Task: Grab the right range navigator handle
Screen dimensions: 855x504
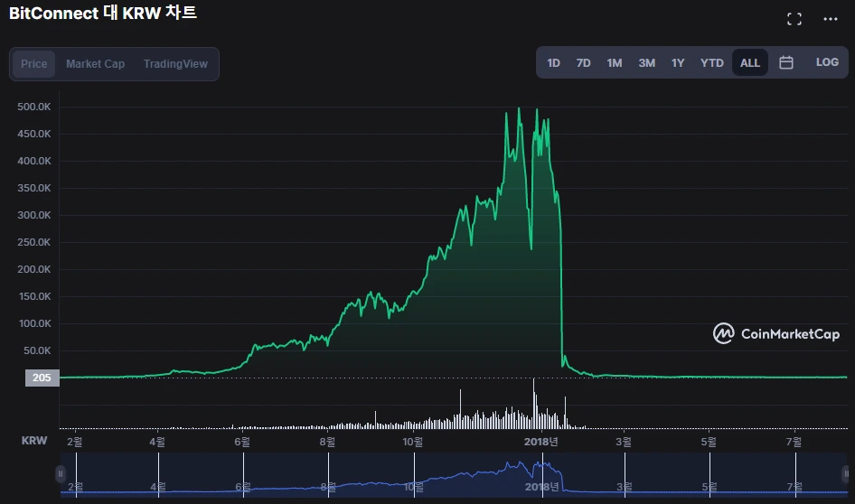Action: [x=846, y=473]
